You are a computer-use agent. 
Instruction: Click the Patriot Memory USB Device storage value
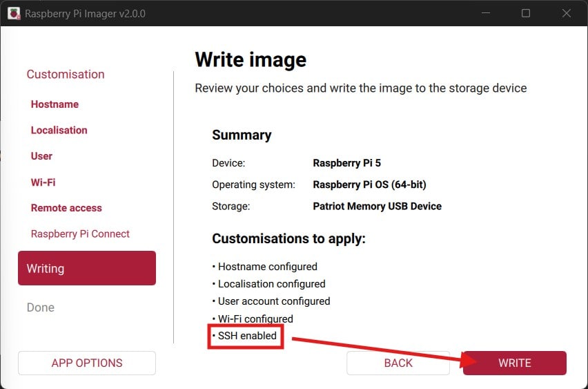377,206
